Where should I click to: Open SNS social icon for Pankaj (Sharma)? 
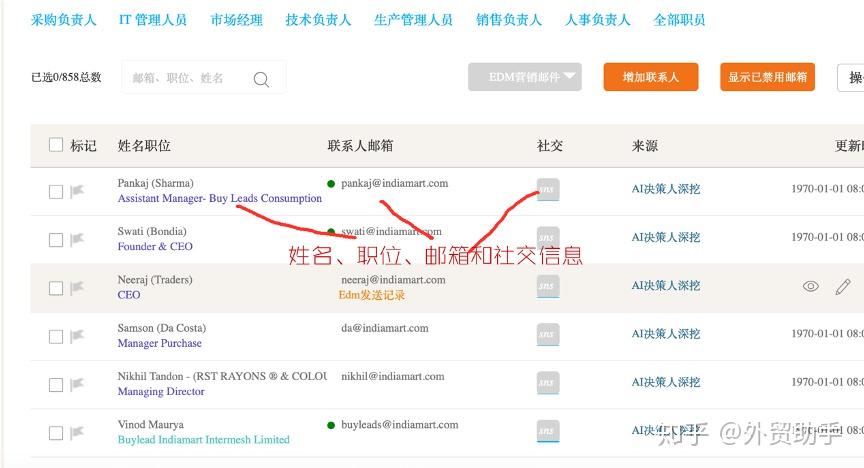click(x=548, y=190)
